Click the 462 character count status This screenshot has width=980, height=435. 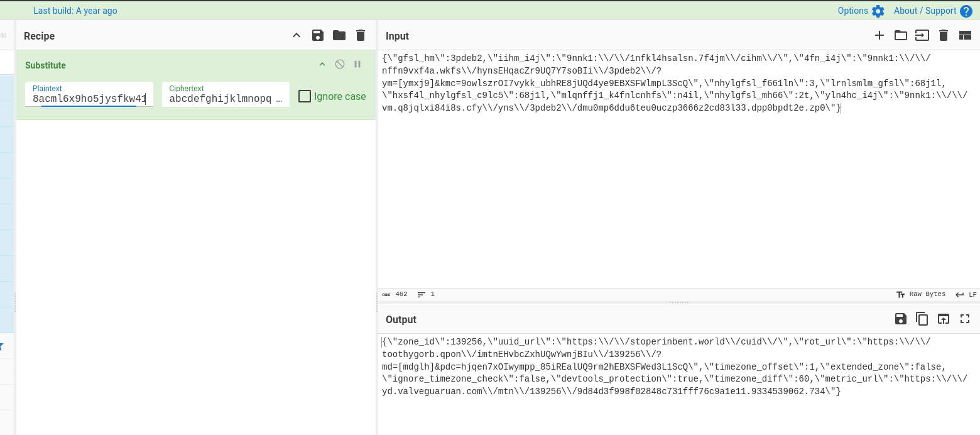coord(395,294)
